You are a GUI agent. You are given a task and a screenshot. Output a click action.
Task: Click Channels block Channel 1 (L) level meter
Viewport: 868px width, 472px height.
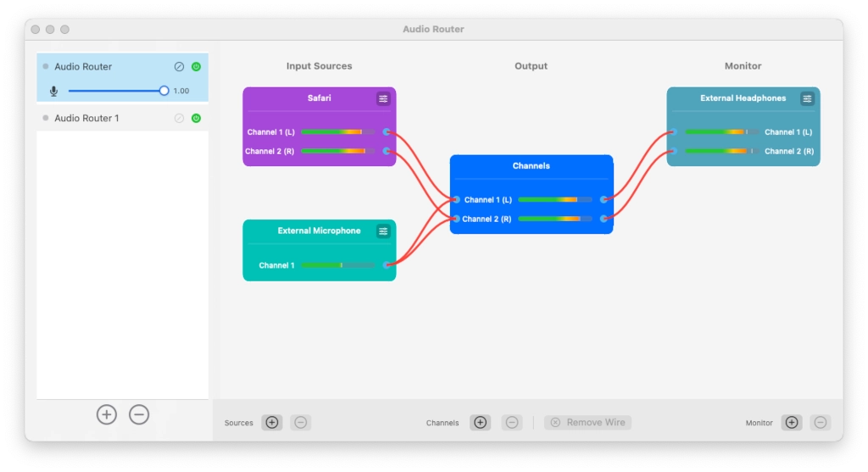tap(555, 200)
